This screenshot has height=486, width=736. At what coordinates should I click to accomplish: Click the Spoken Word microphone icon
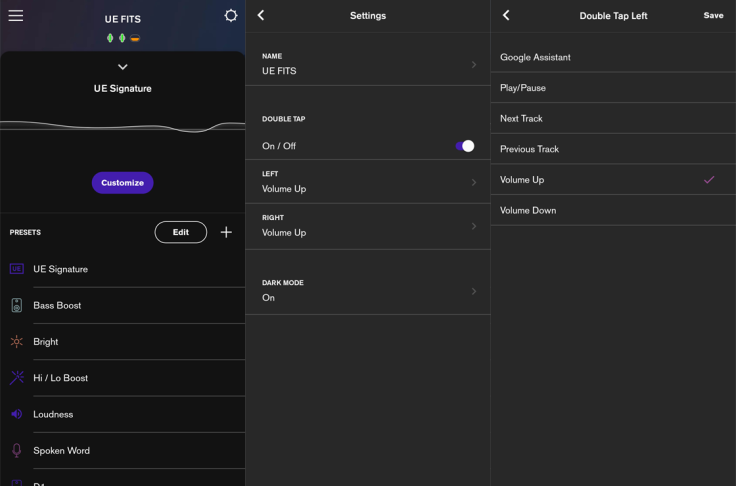pyautogui.click(x=17, y=450)
